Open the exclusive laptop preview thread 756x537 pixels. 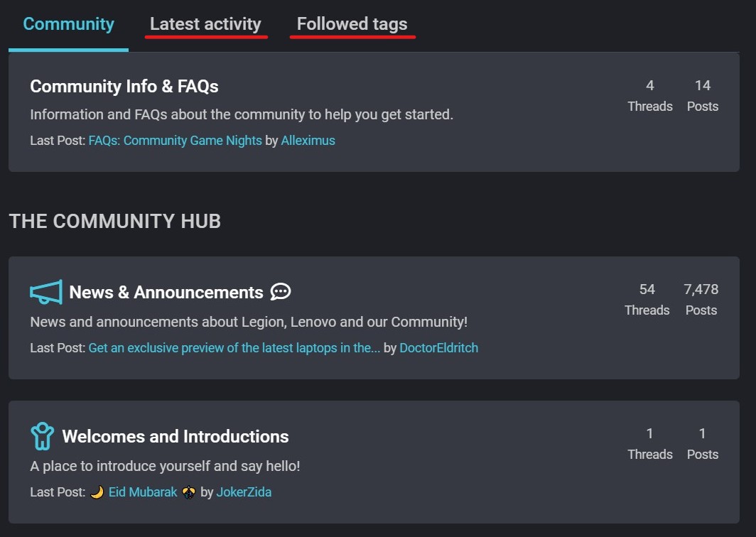(233, 348)
